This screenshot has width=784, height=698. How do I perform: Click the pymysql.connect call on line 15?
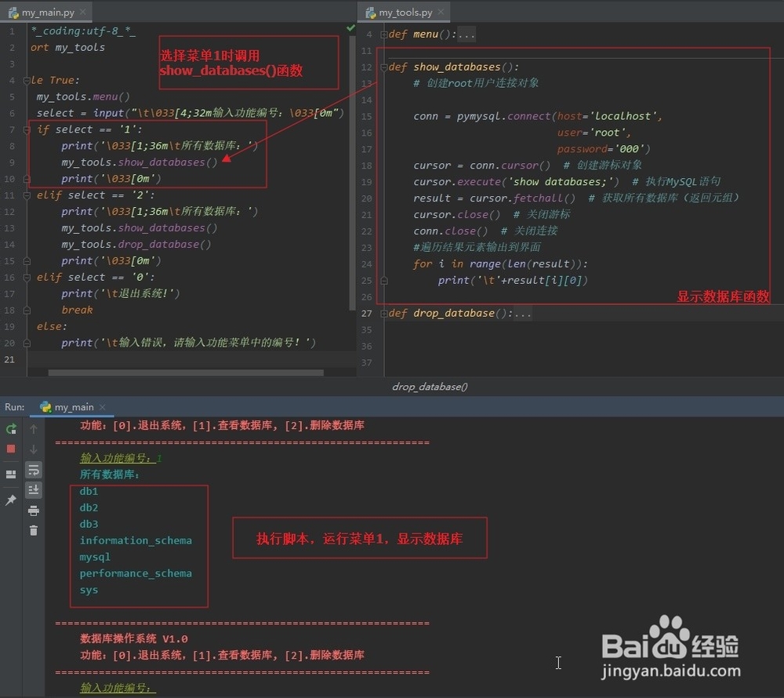click(x=503, y=116)
